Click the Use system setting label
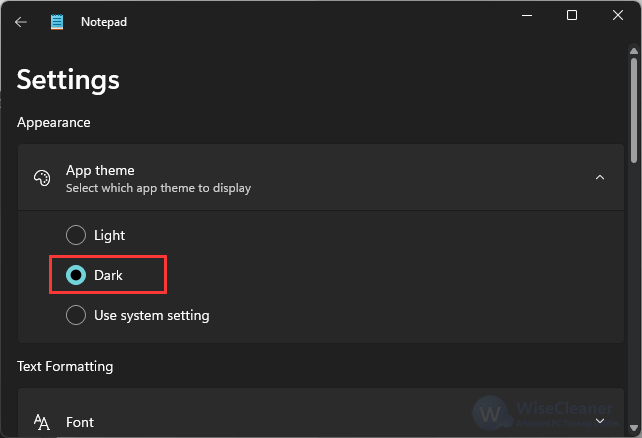This screenshot has width=642, height=438. coord(151,315)
